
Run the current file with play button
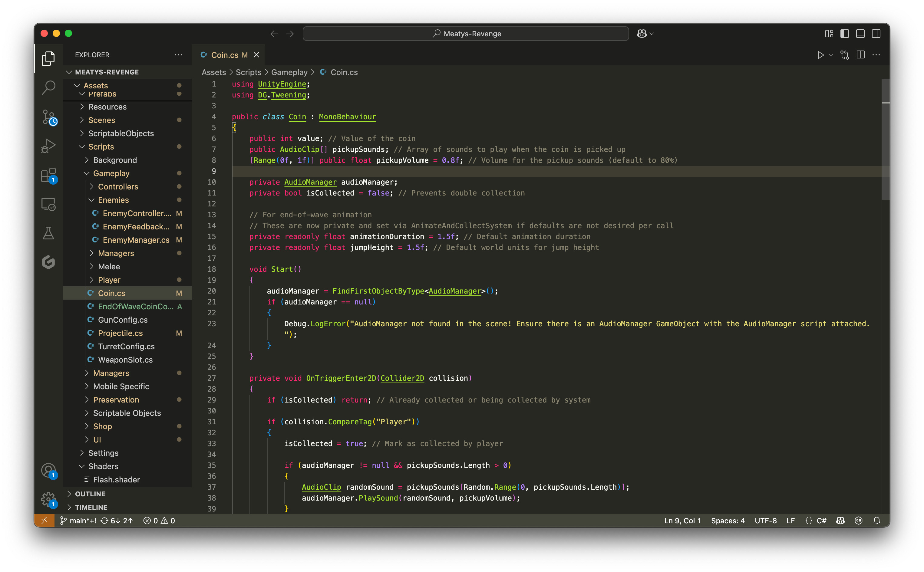click(x=820, y=55)
